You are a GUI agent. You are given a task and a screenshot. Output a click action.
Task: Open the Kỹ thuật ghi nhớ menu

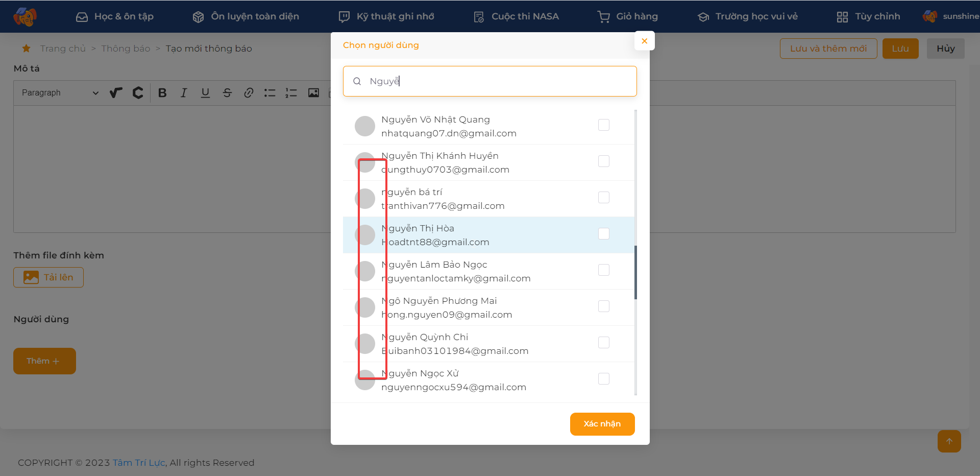coord(386,16)
